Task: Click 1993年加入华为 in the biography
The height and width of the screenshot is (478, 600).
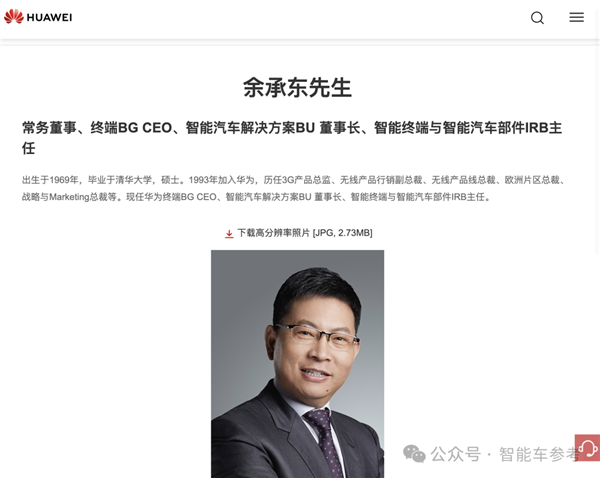Action: point(221,180)
